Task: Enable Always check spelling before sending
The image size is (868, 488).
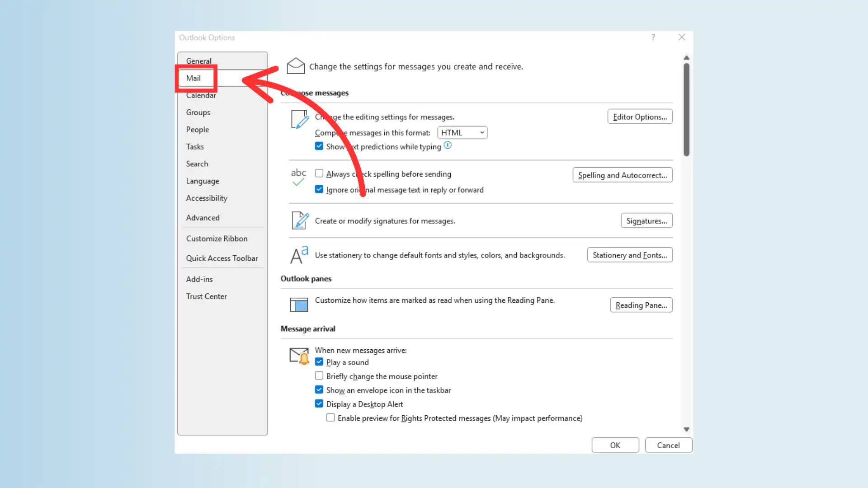Action: (319, 173)
